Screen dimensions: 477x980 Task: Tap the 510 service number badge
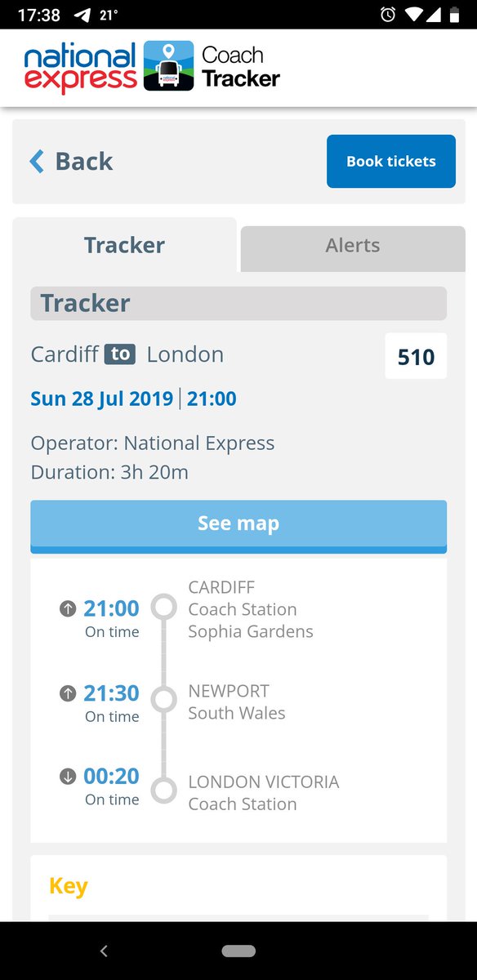tap(416, 357)
